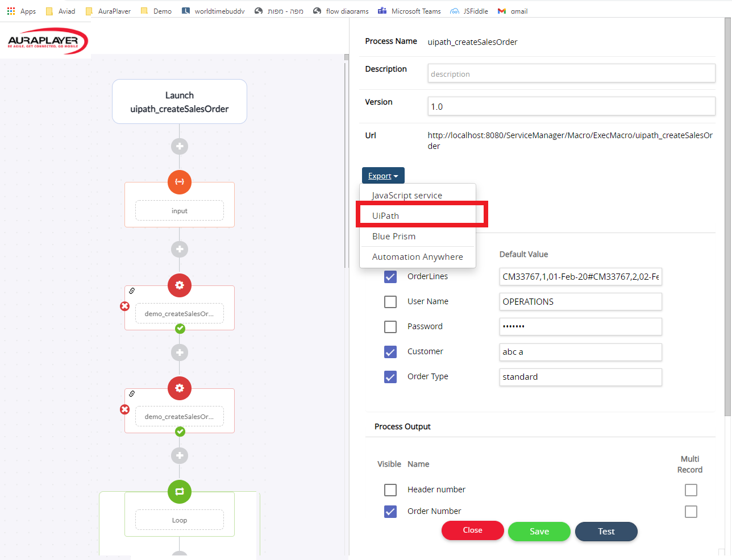732x560 pixels.
Task: Add a step below the input node
Action: tap(180, 249)
